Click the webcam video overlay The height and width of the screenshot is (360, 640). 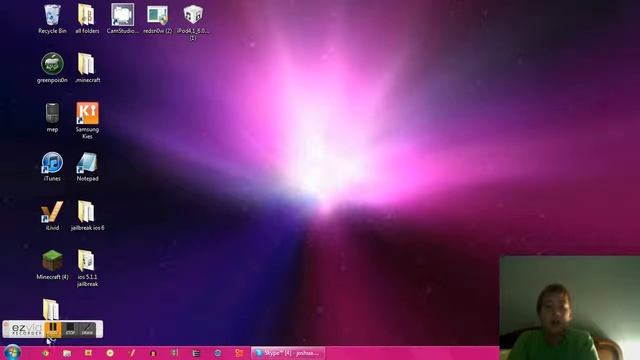(570, 308)
